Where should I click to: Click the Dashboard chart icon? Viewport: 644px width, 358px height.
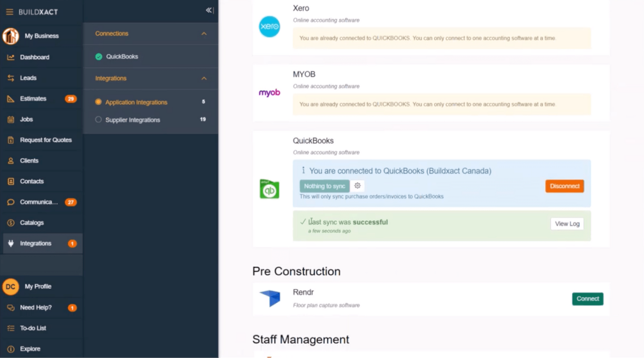(x=11, y=57)
